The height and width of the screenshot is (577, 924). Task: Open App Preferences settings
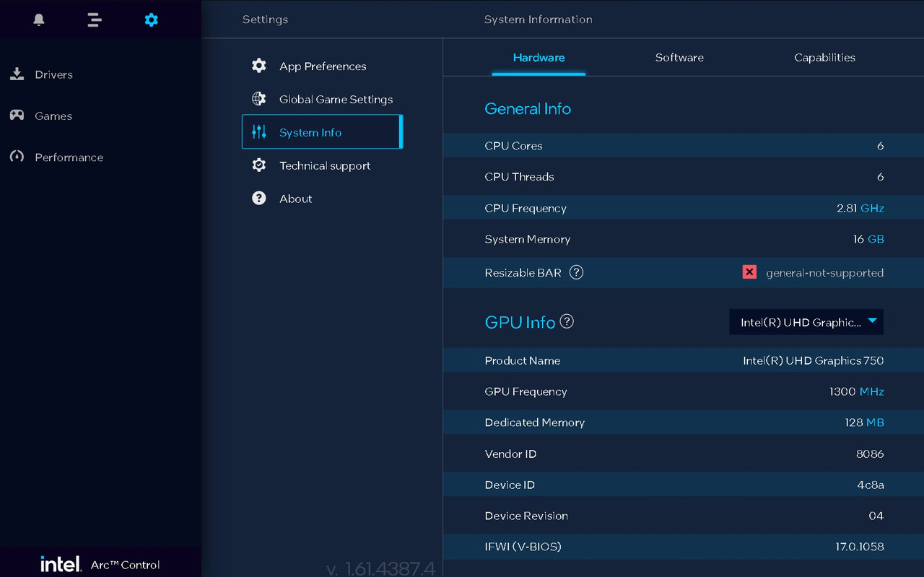click(322, 66)
